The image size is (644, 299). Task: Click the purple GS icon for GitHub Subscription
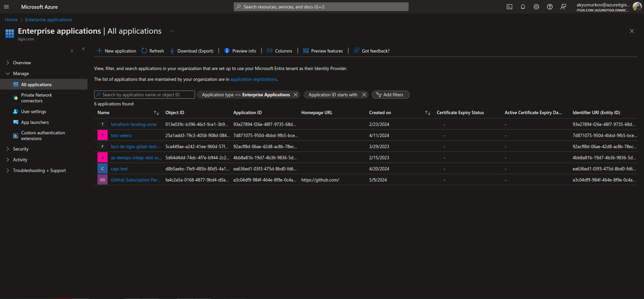pos(103,180)
